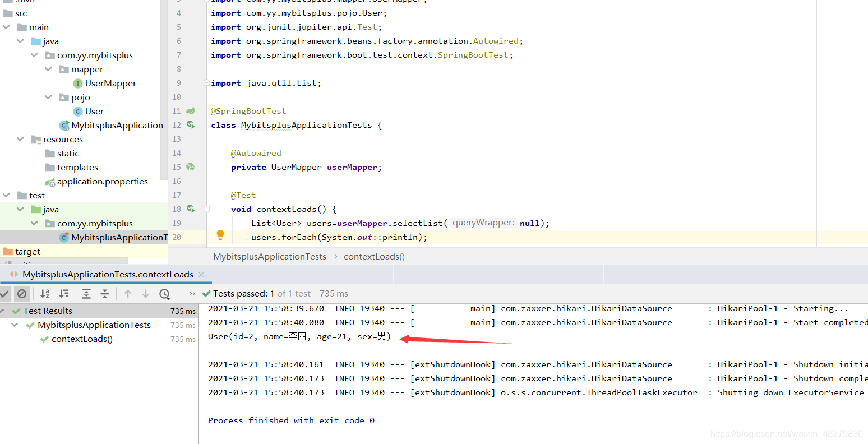The height and width of the screenshot is (444, 868).
Task: Toggle the Show Ignored tests button
Action: [22, 293]
